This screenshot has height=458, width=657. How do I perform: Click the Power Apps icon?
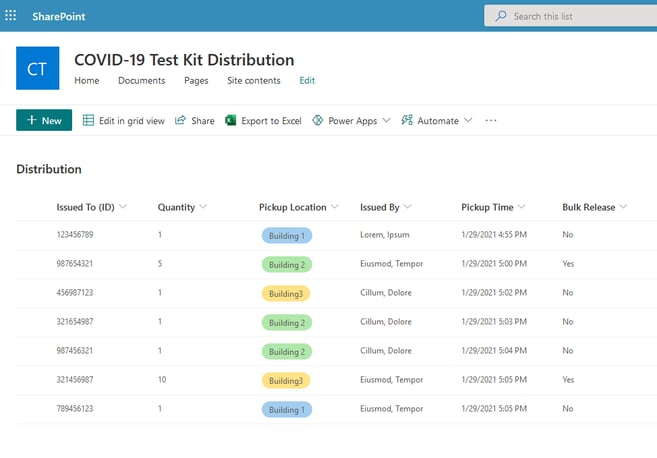[x=318, y=120]
